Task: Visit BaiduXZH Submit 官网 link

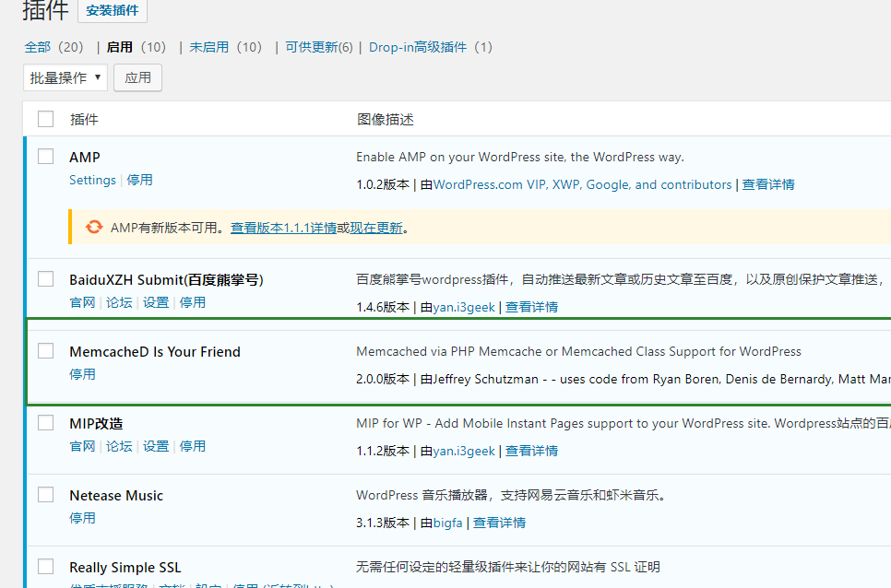Action: point(82,302)
